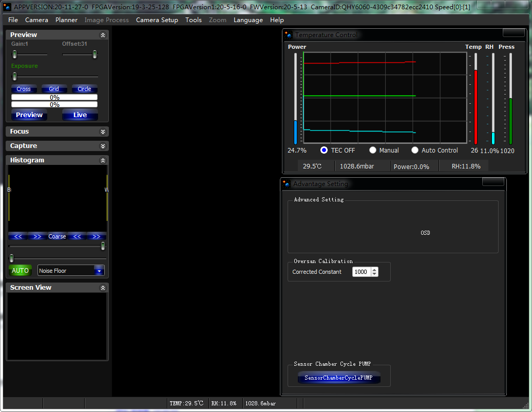Select the TEC OFF radio button
The width and height of the screenshot is (532, 412).
[x=324, y=150]
